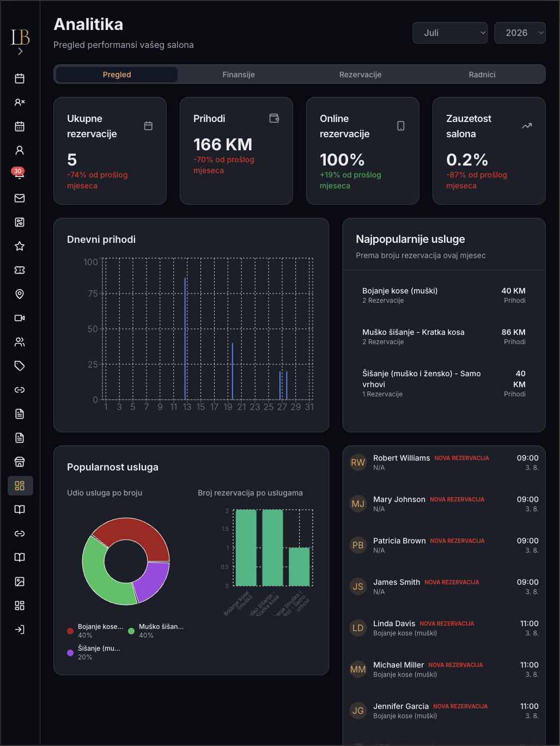Image resolution: width=560 pixels, height=746 pixels.
Task: Click red legend dot for Bojanje kose
Action: tap(70, 631)
